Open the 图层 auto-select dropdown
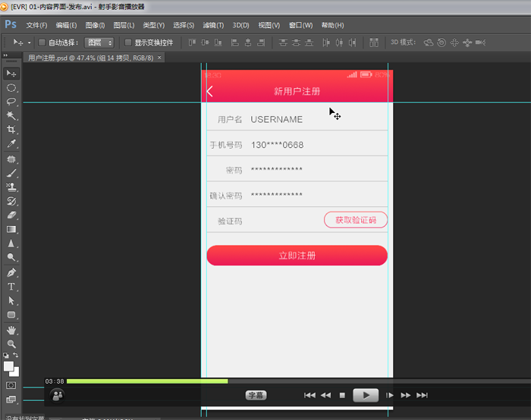 pyautogui.click(x=99, y=42)
